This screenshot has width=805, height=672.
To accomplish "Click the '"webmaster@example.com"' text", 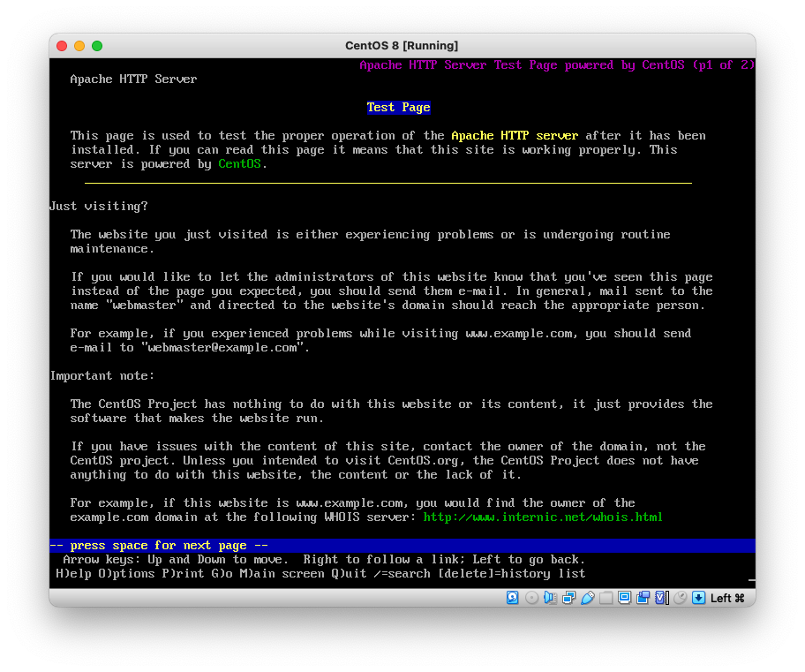I will (x=222, y=347).
